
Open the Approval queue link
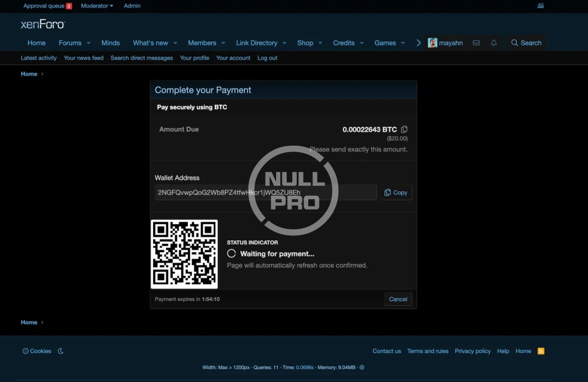[x=44, y=6]
